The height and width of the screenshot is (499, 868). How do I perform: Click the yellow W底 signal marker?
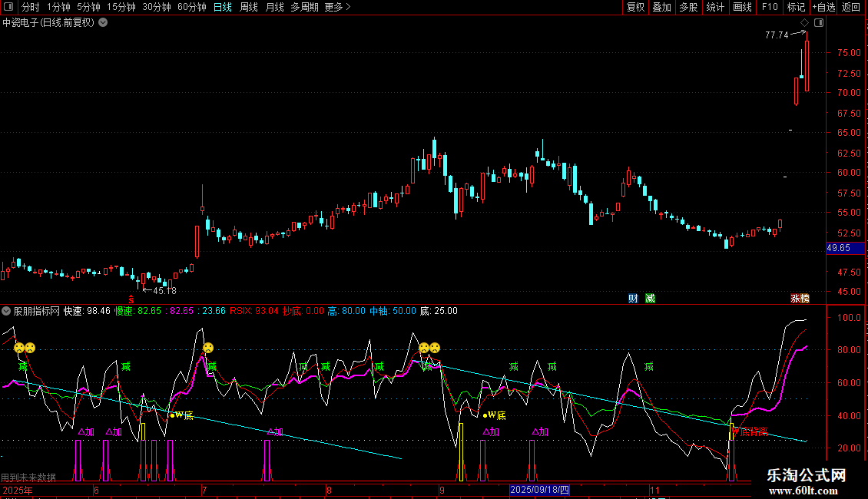(181, 415)
